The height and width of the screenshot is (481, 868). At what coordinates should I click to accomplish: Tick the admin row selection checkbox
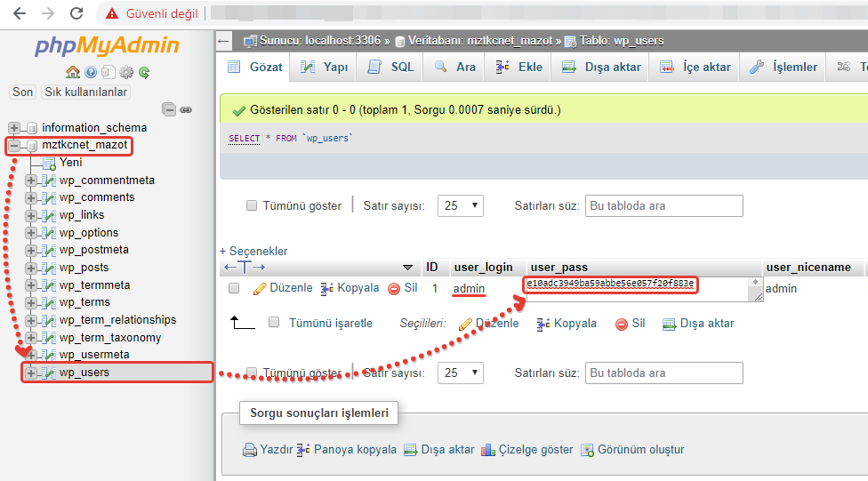234,288
